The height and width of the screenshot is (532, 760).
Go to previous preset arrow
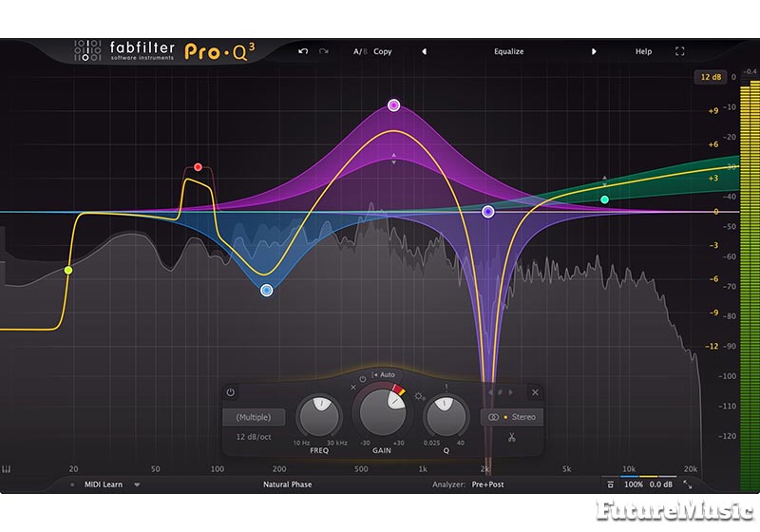(424, 51)
